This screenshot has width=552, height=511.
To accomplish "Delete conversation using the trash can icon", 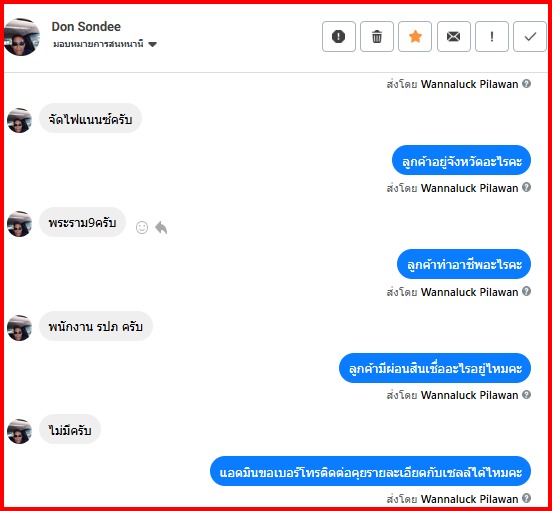I will (x=377, y=37).
